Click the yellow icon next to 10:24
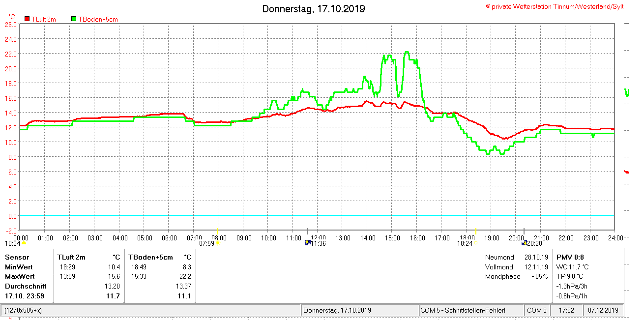 pos(24,243)
